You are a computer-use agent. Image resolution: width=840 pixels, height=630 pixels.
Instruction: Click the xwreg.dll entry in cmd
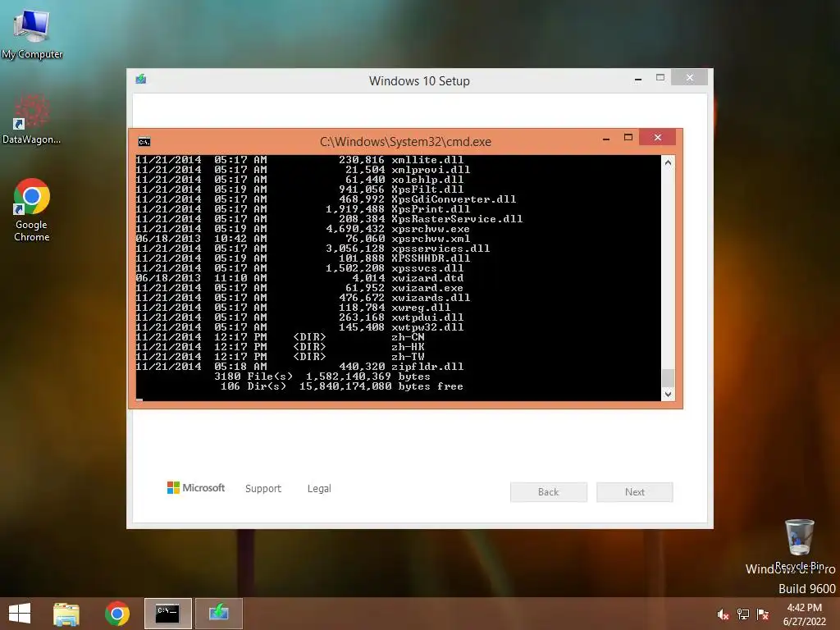point(421,308)
